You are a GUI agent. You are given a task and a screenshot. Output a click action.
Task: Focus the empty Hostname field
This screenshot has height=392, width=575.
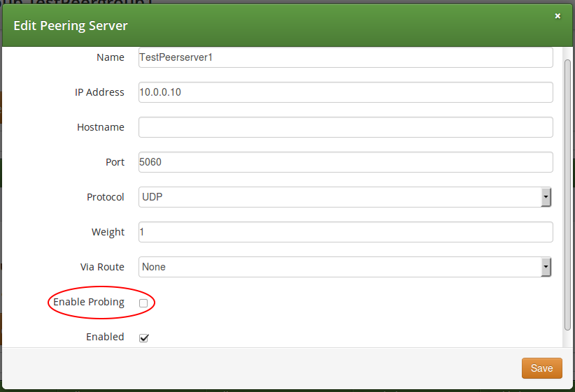coord(346,127)
